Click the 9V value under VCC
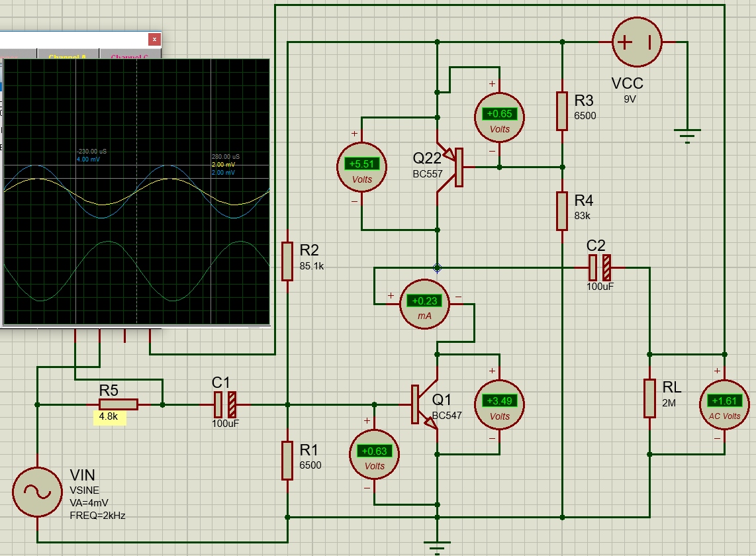 click(630, 99)
